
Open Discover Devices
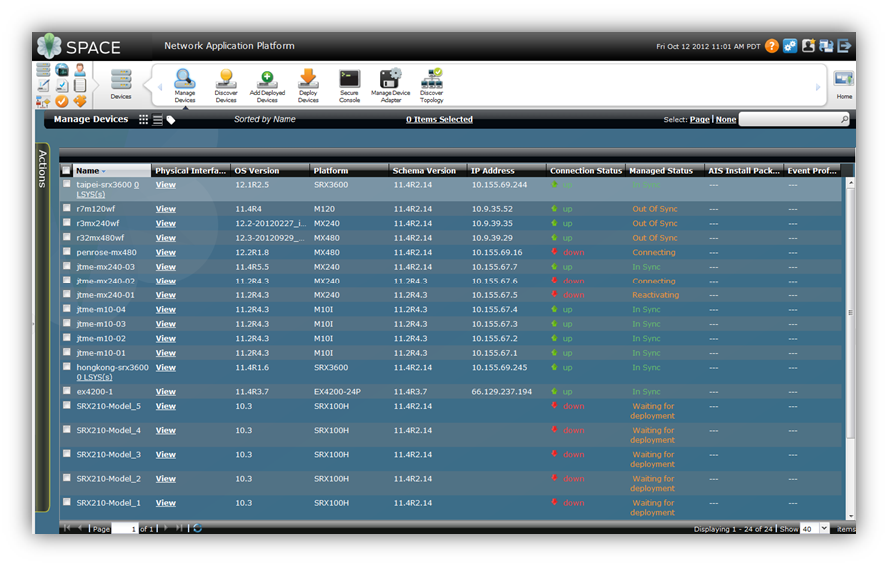click(226, 86)
